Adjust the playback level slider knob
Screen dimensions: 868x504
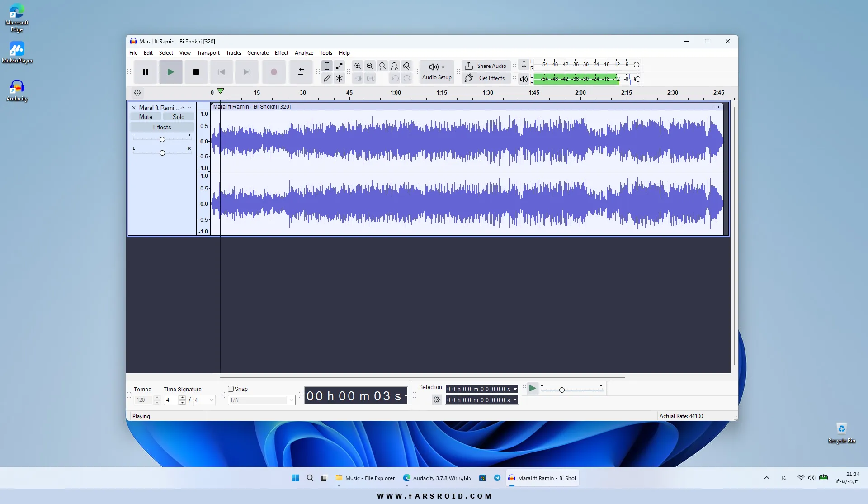click(x=637, y=79)
